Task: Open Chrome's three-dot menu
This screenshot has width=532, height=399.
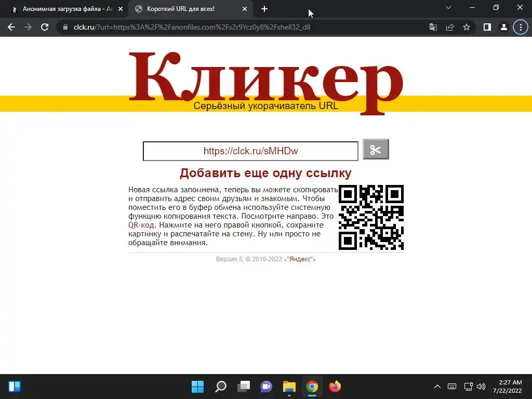Action: pos(521,27)
